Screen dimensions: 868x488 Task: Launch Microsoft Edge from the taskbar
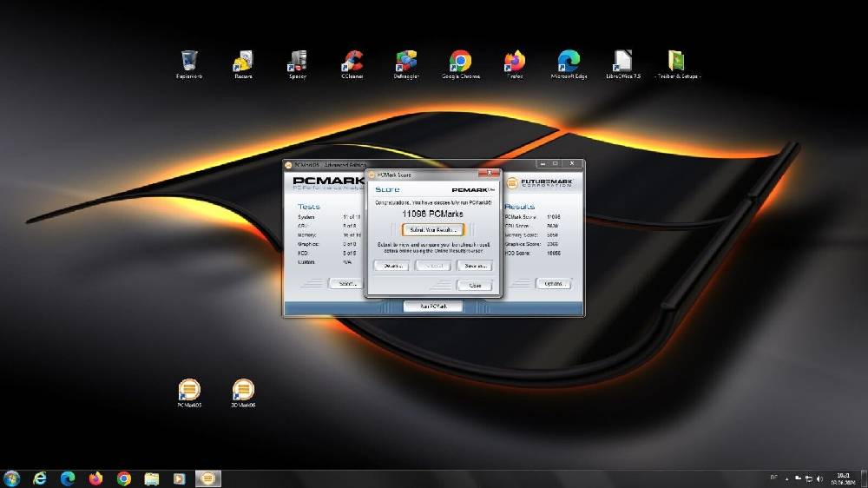point(68,478)
